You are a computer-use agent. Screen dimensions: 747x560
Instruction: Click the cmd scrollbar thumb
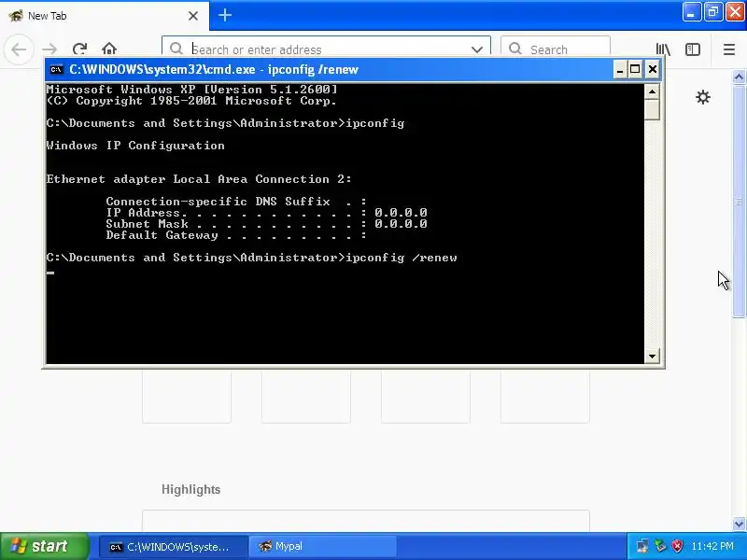(652, 110)
